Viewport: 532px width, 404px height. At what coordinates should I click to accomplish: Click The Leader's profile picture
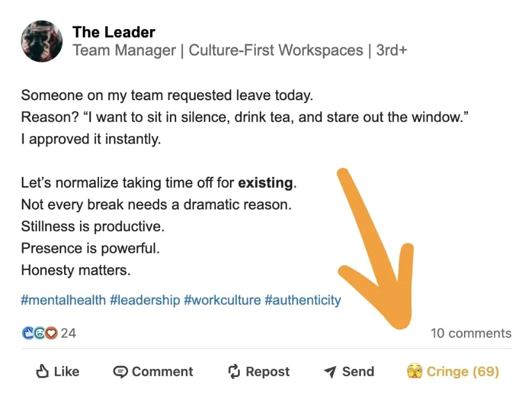pyautogui.click(x=41, y=41)
